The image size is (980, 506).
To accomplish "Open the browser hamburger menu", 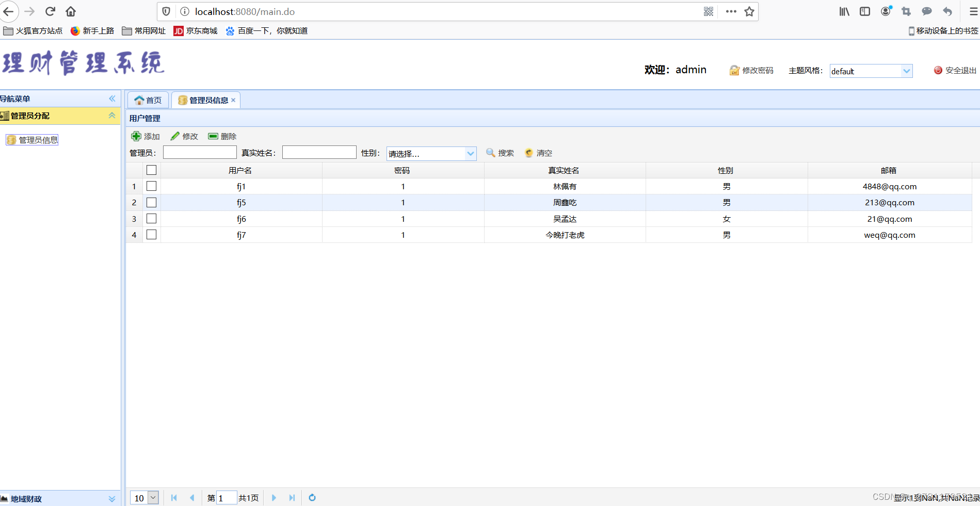I will (x=973, y=11).
